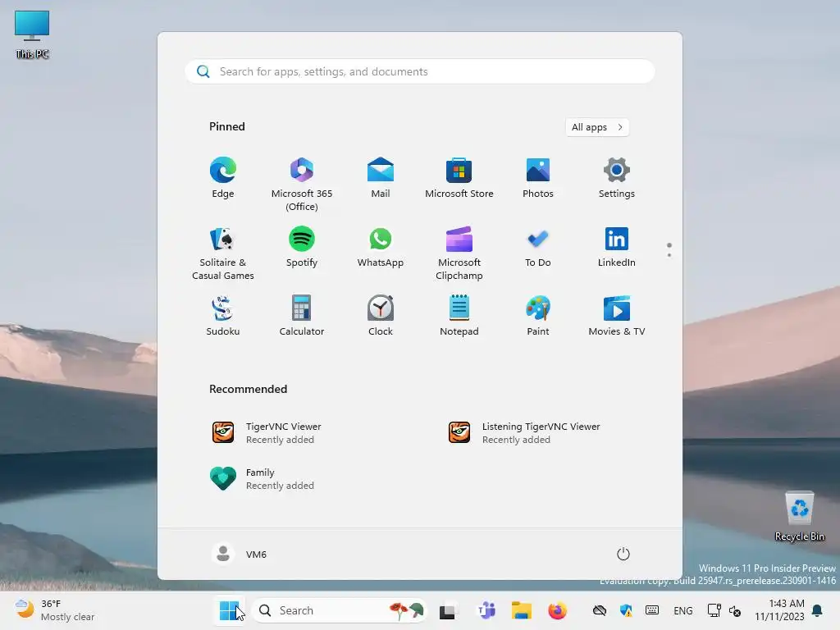Open the Mail app
Viewport: 840px width, 630px height.
(381, 178)
